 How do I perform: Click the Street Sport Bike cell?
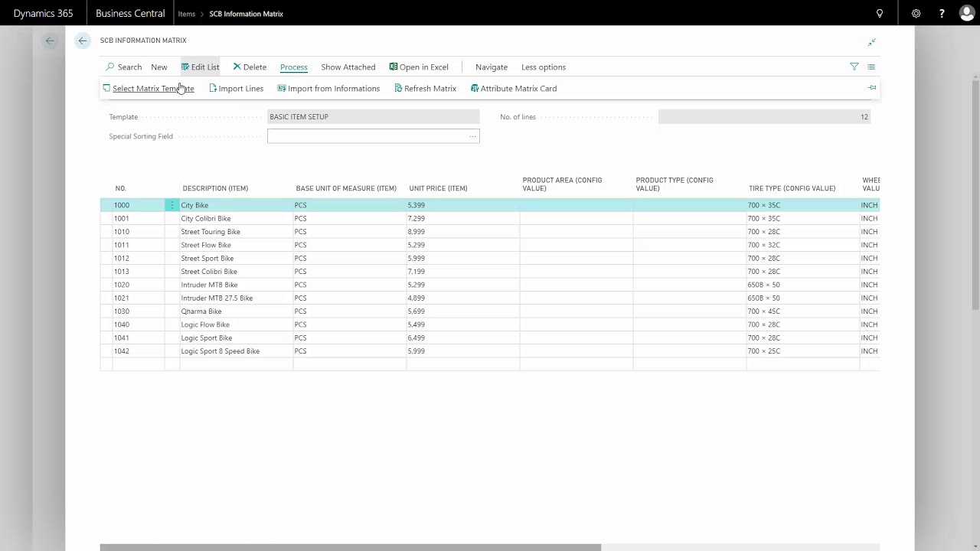coord(207,258)
